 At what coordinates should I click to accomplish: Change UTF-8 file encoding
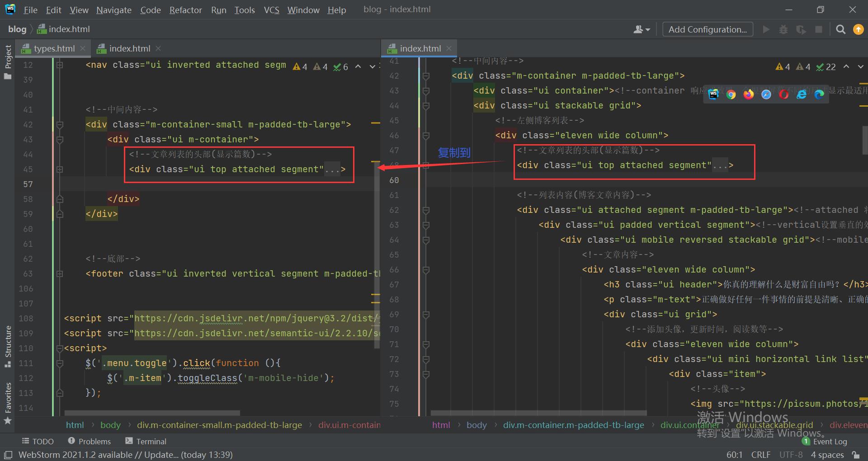tap(791, 455)
